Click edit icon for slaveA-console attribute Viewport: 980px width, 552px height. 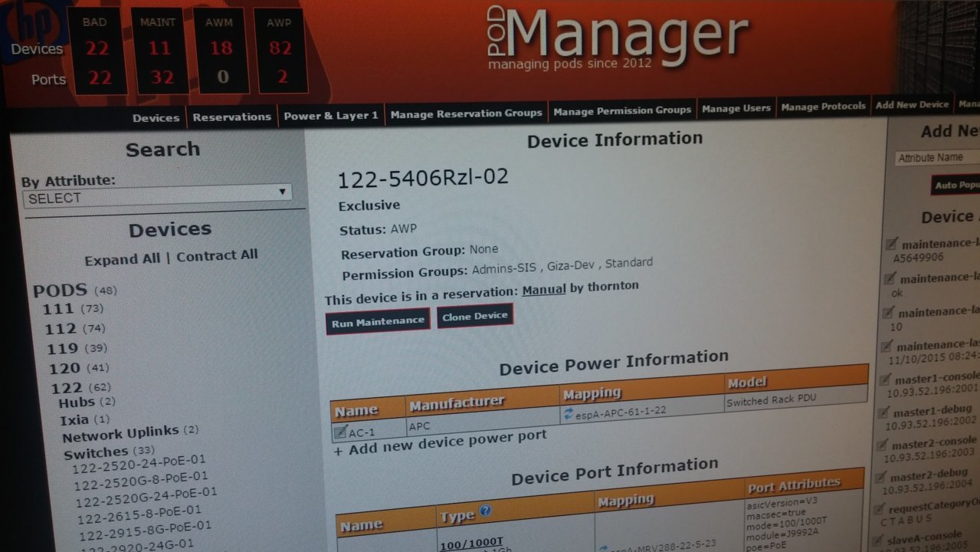coord(879,540)
